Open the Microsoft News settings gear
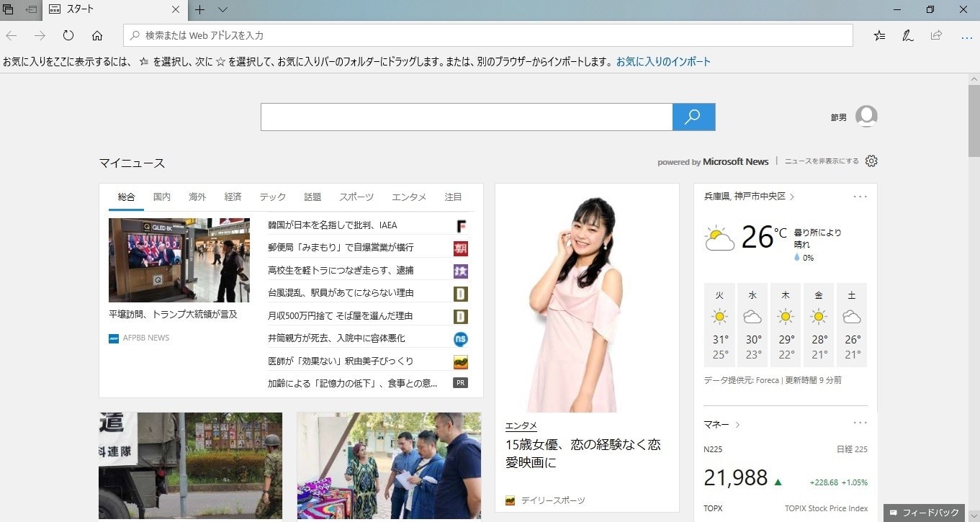This screenshot has height=522, width=980. [871, 161]
